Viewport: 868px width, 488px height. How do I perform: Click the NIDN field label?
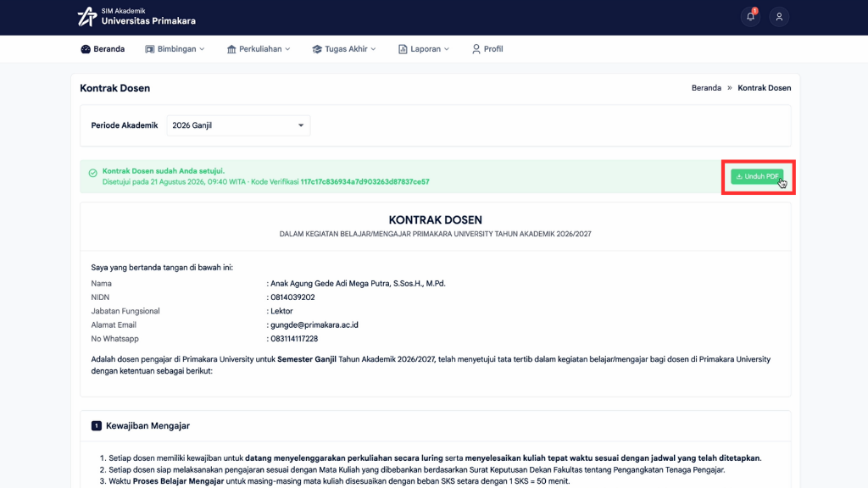tap(100, 297)
